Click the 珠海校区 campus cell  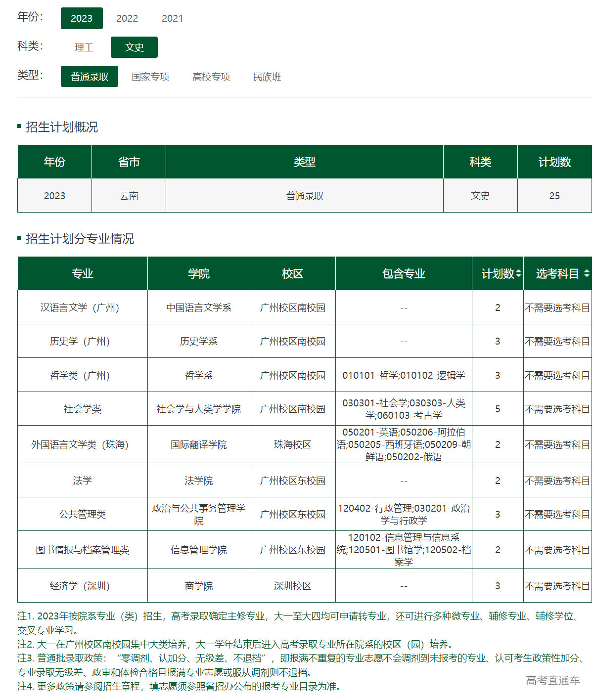click(x=293, y=444)
